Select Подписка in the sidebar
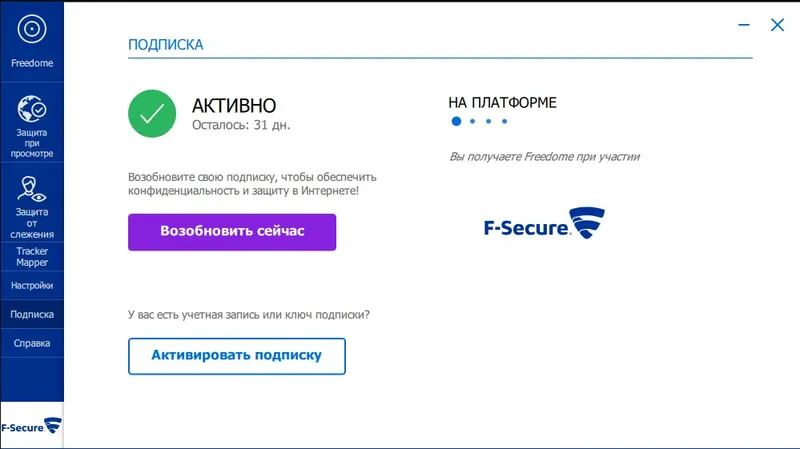The image size is (800, 449). pos(32,314)
